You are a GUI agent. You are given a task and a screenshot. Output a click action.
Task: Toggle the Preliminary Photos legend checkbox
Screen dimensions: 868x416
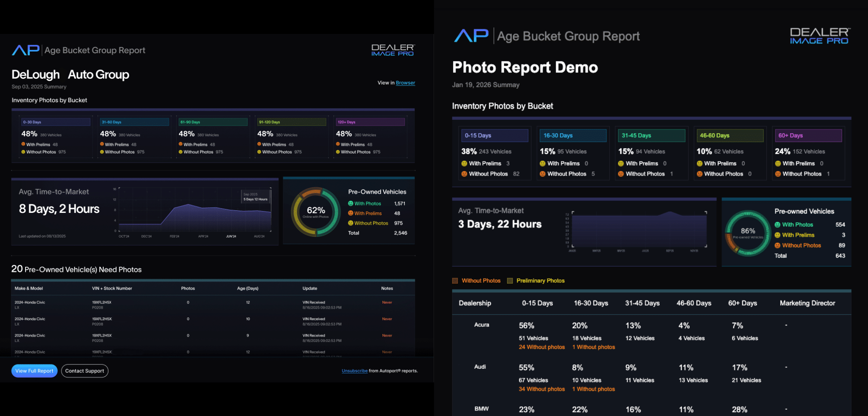click(x=510, y=281)
